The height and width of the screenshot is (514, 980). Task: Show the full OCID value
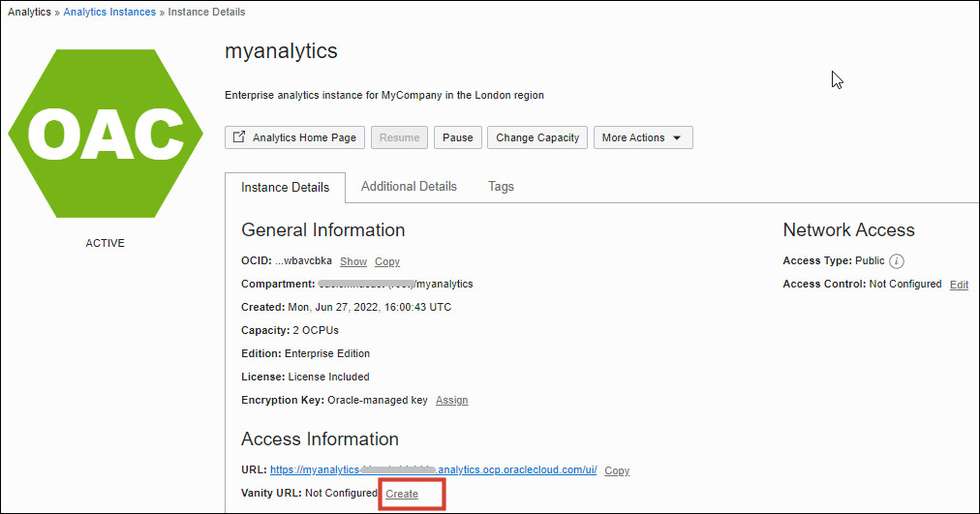click(x=353, y=261)
